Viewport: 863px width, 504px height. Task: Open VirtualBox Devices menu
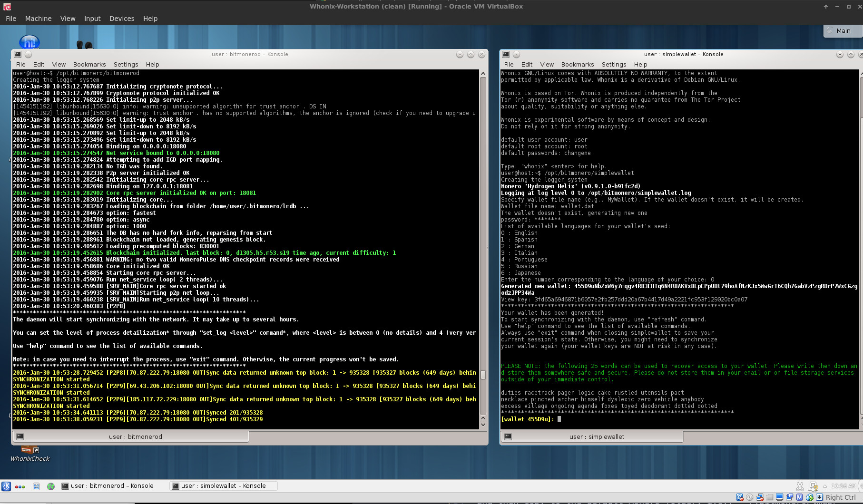click(x=122, y=19)
